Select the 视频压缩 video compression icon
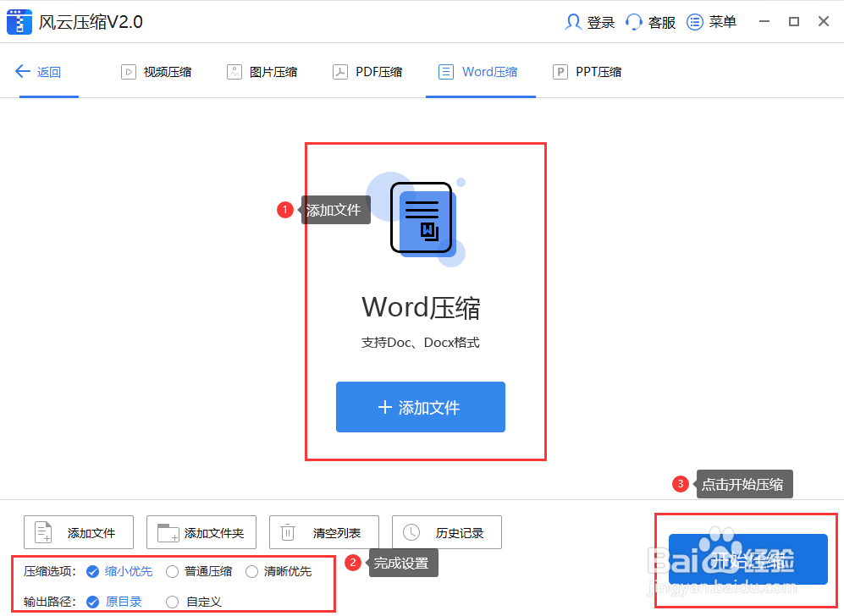This screenshot has width=844, height=616. (x=129, y=71)
